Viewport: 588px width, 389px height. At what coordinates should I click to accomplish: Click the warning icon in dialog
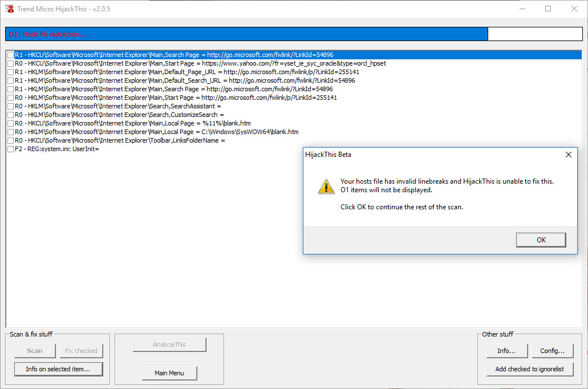tap(326, 187)
